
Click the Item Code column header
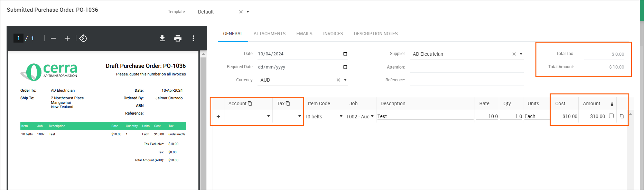319,103
